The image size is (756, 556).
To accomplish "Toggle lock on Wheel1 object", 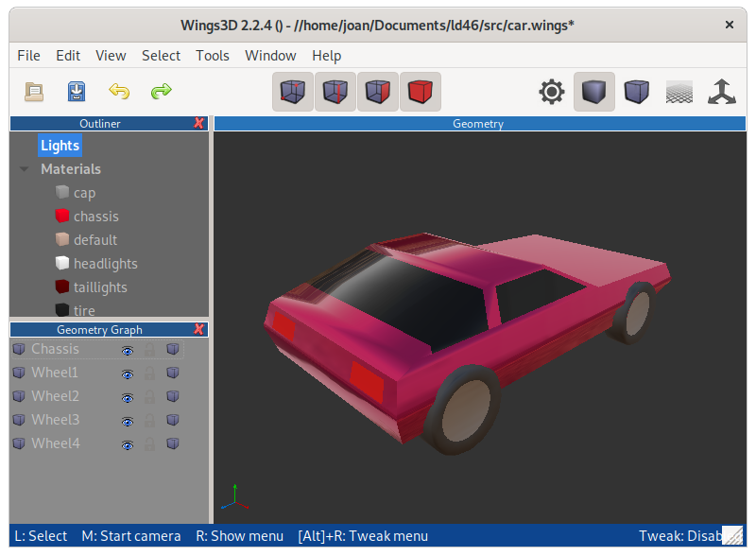I will (150, 374).
